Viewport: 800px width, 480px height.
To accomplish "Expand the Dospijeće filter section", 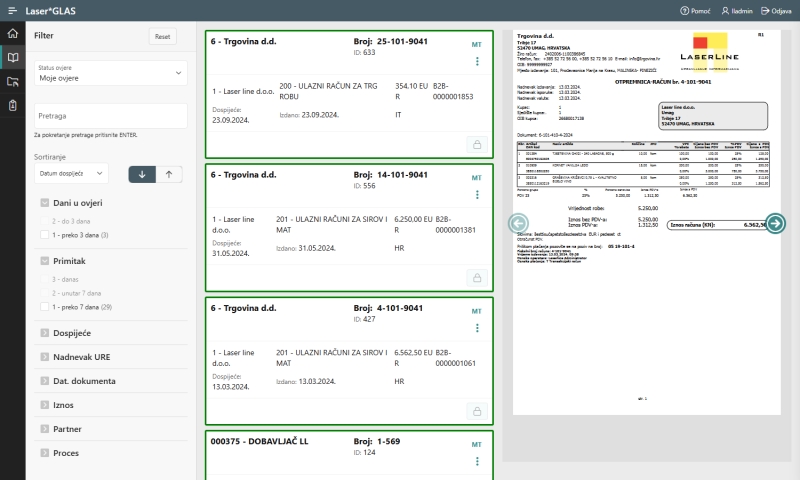I will [44, 333].
